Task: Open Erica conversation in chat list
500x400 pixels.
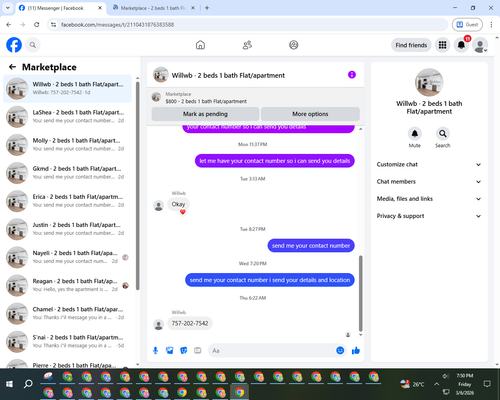Action: 68,201
